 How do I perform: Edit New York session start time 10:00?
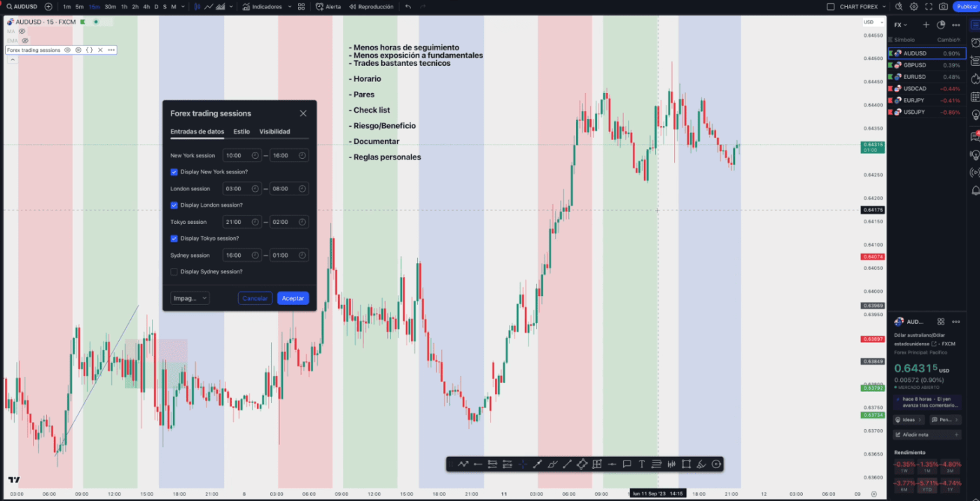242,155
